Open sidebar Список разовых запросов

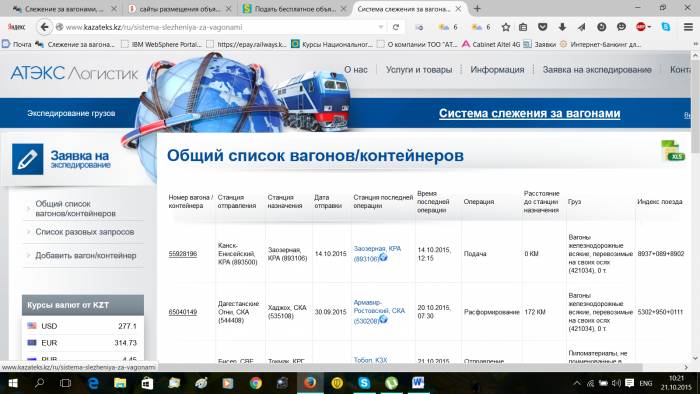coord(85,232)
